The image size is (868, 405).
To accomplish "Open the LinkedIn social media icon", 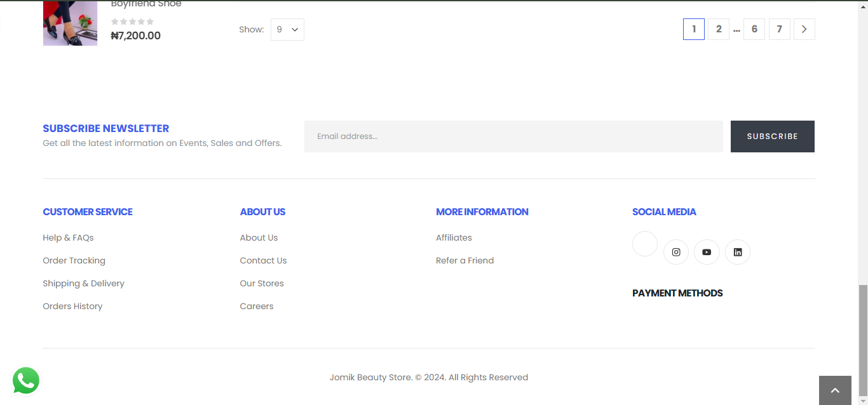I will pyautogui.click(x=738, y=252).
